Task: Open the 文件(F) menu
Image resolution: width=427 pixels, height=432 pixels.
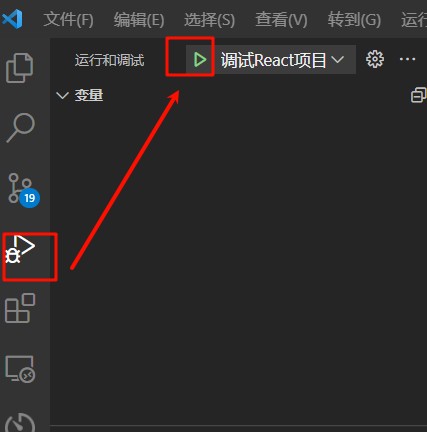Action: click(x=68, y=19)
